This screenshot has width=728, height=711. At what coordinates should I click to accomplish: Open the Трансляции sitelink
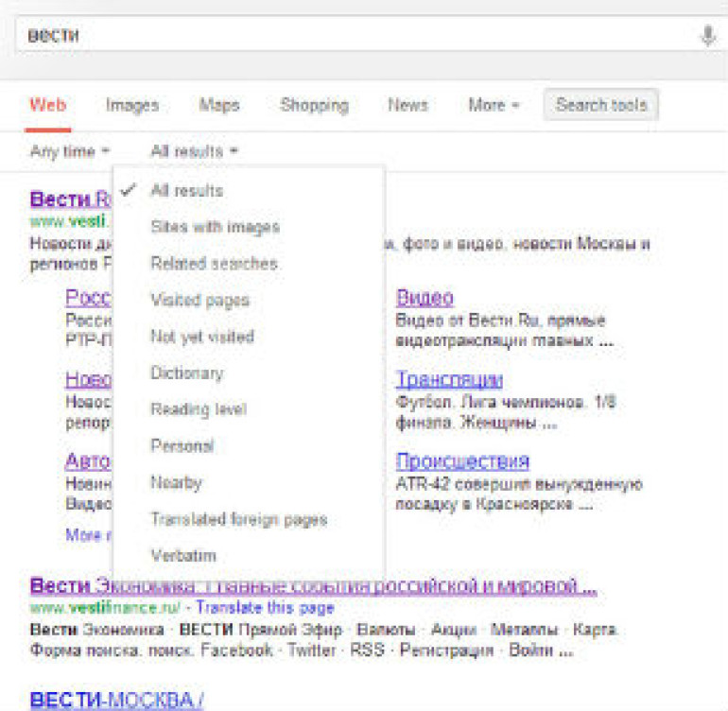pyautogui.click(x=449, y=380)
